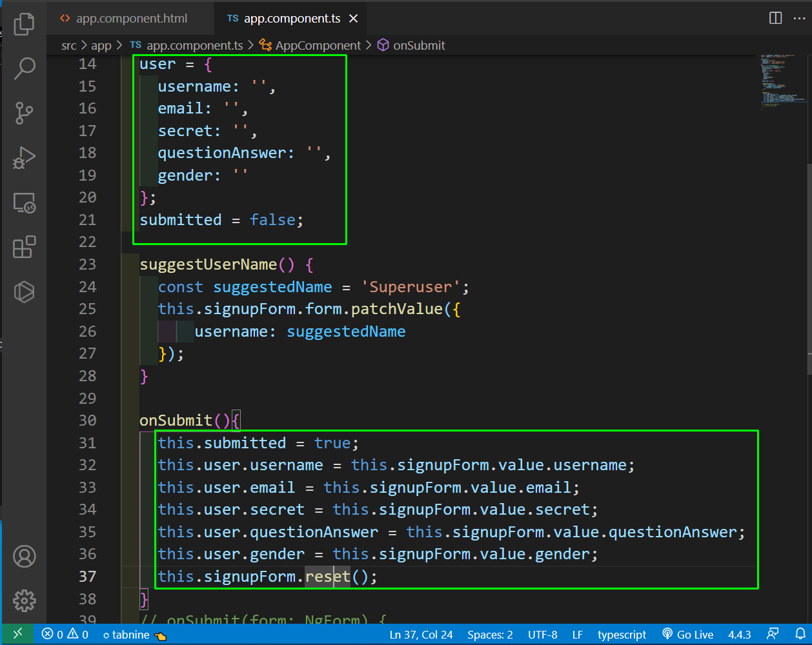Open the Extensions view
This screenshot has width=812, height=645.
point(24,247)
